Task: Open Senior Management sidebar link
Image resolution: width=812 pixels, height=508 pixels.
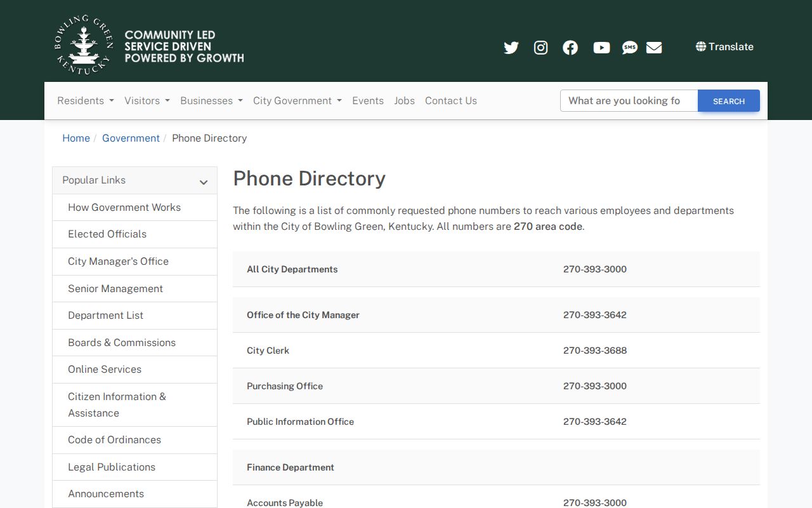Action: pyautogui.click(x=134, y=289)
